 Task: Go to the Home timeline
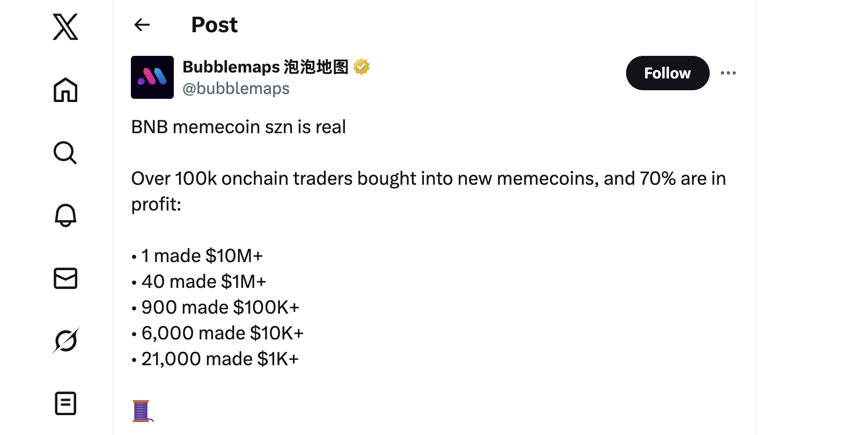[65, 90]
